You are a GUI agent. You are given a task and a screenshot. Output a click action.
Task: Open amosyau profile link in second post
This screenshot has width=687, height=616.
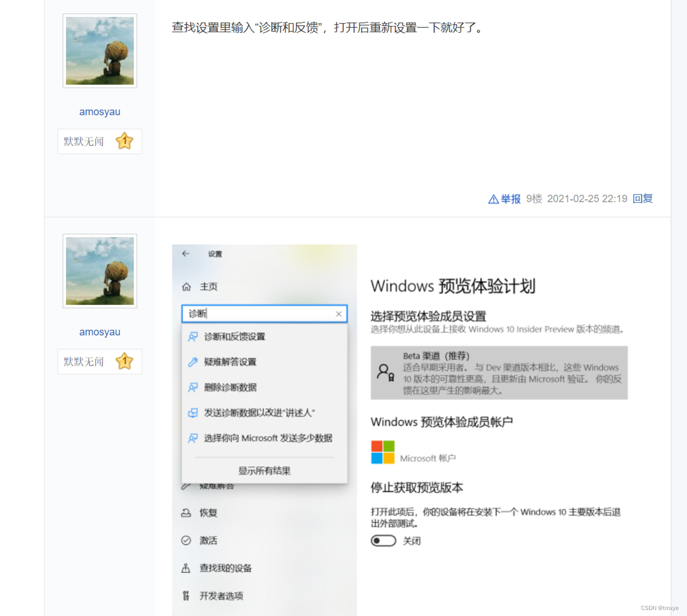pyautogui.click(x=100, y=332)
